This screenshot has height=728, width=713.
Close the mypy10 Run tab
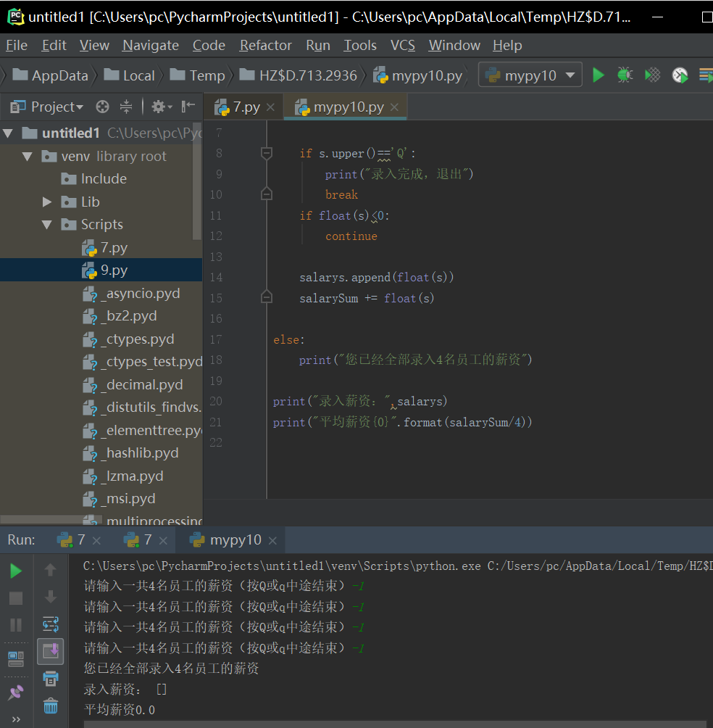click(x=272, y=540)
